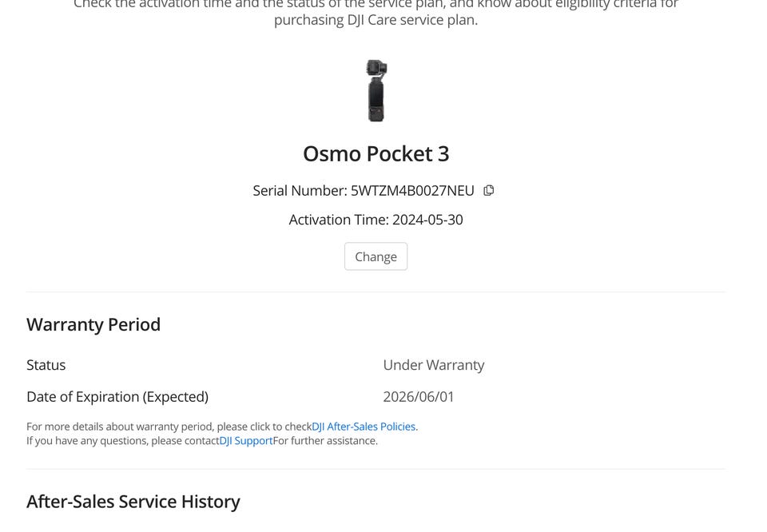Image resolution: width=767 pixels, height=532 pixels.
Task: Follow the DJI Support link
Action: tap(246, 440)
